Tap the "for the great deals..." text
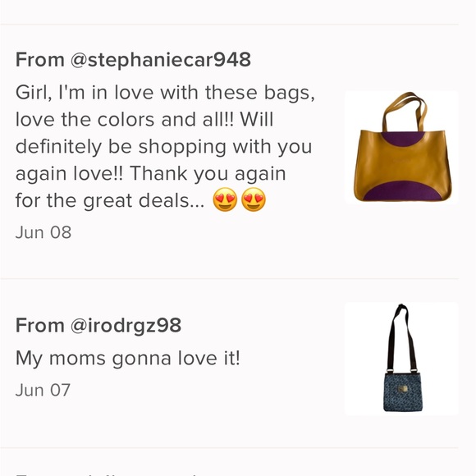This screenshot has width=476, height=476. click(x=110, y=201)
